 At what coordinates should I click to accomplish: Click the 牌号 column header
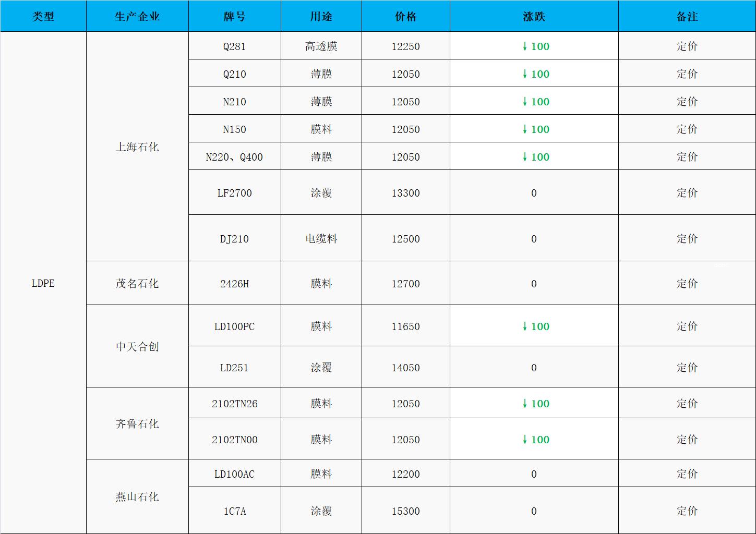click(x=234, y=17)
